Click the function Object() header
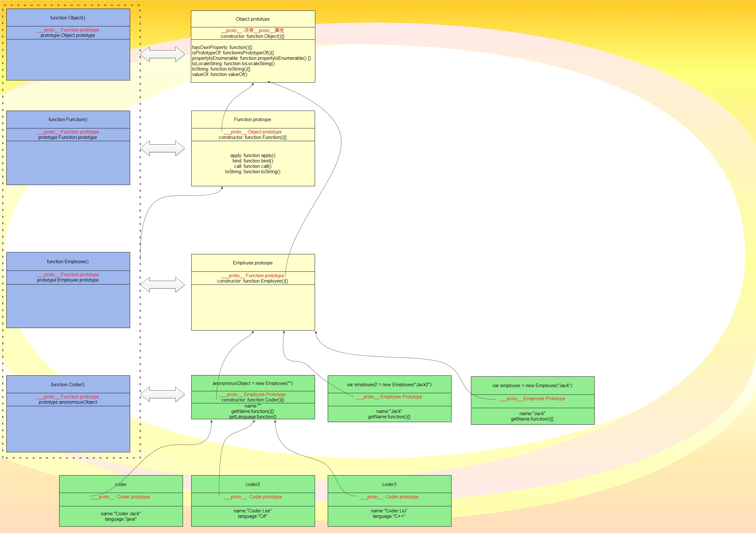The width and height of the screenshot is (756, 534). click(x=67, y=18)
